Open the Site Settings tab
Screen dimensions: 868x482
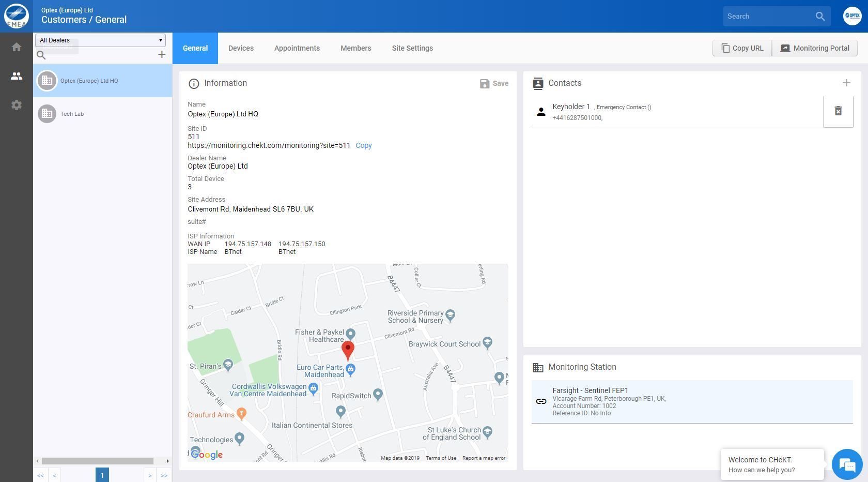click(x=412, y=48)
